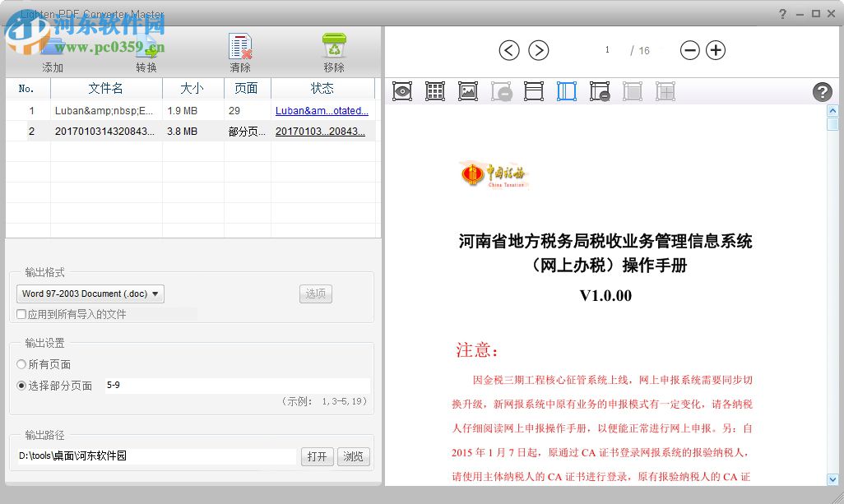The image size is (844, 504).
Task: Click the next page arrow in preview
Action: point(539,50)
